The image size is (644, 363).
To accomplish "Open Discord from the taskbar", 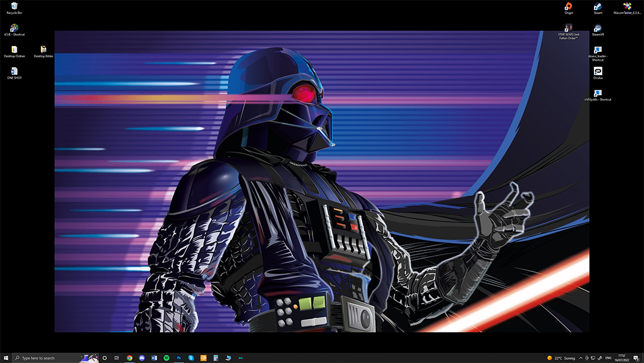I will click(142, 358).
